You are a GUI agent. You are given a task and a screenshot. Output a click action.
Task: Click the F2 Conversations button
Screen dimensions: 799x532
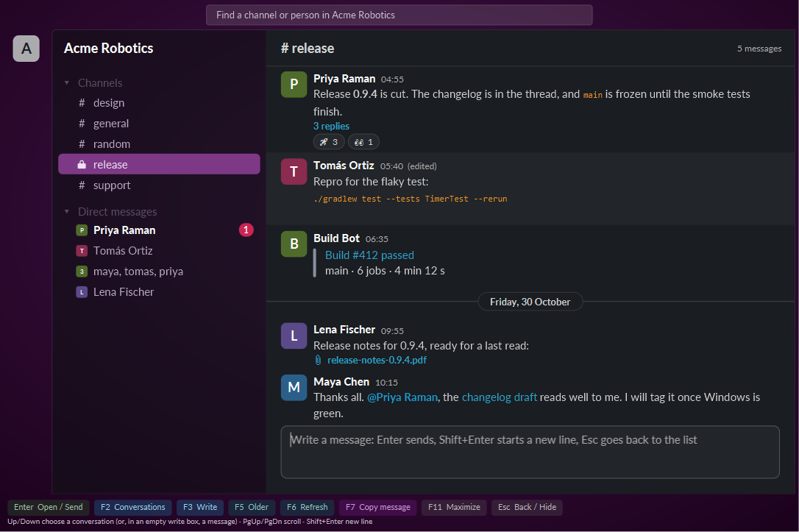pos(133,508)
